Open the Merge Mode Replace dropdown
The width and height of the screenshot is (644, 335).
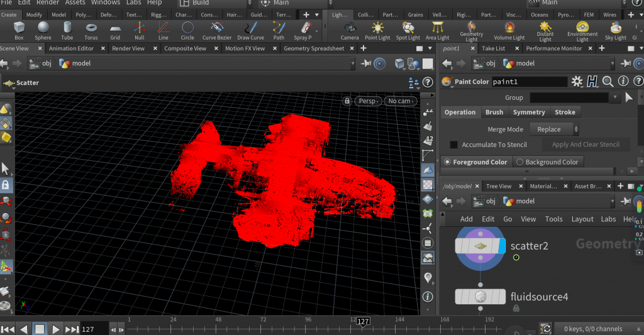pos(554,129)
